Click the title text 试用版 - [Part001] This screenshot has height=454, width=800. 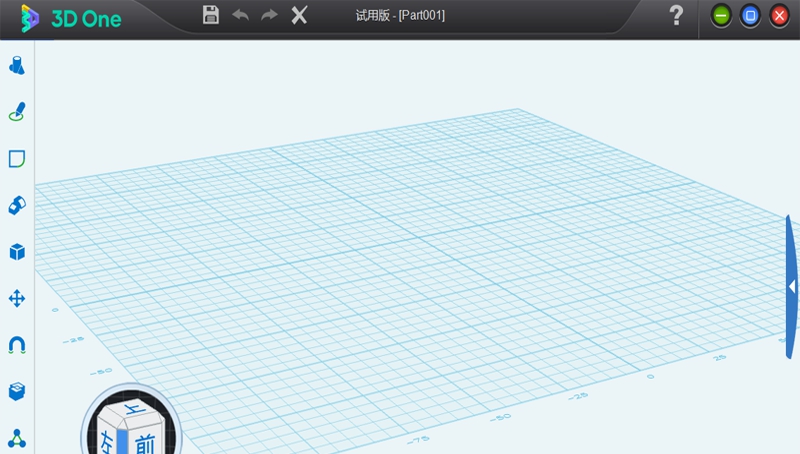tap(400, 15)
